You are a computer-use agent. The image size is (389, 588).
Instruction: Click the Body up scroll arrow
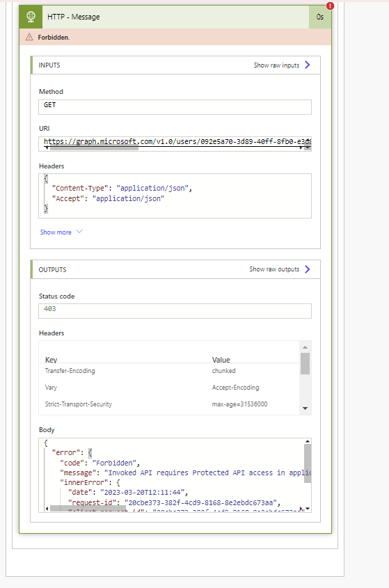308,441
